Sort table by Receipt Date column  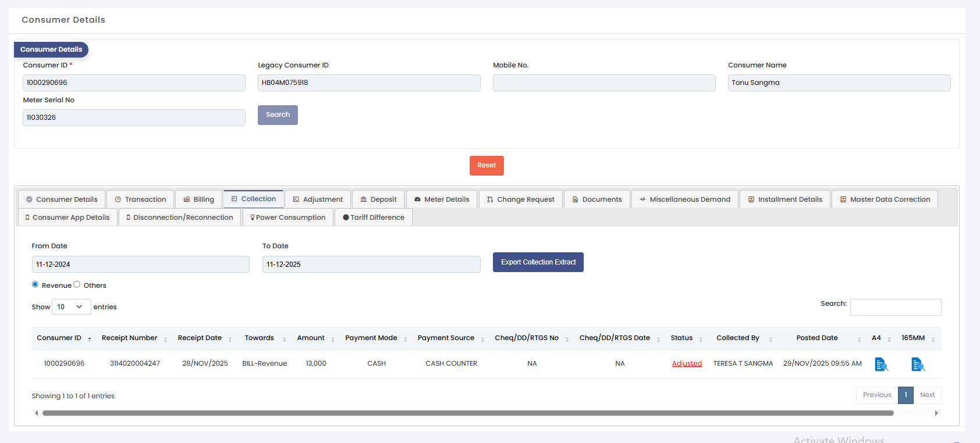[x=204, y=338]
